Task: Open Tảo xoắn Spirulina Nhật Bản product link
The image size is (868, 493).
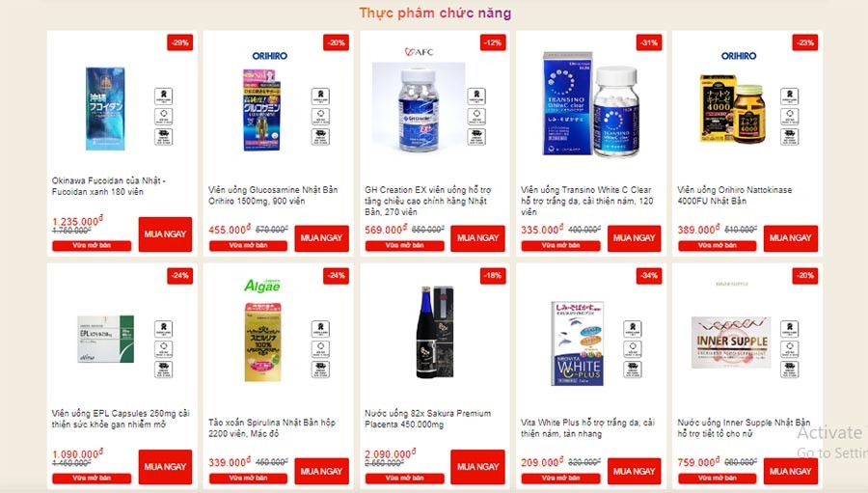Action: point(272,427)
